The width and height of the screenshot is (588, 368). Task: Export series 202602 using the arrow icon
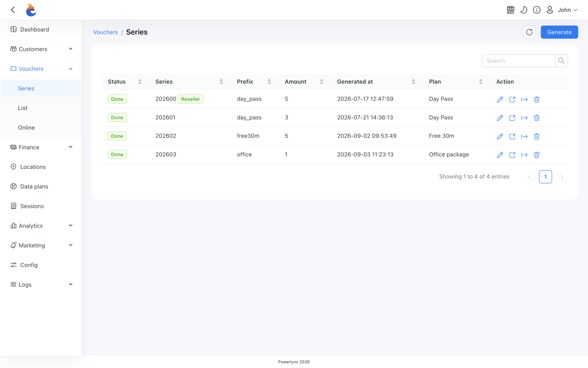[x=524, y=136]
